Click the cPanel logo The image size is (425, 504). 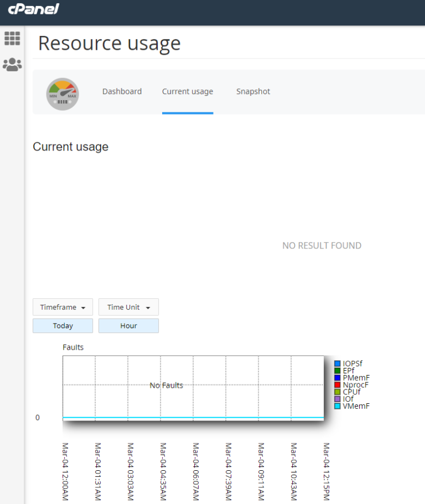(33, 10)
